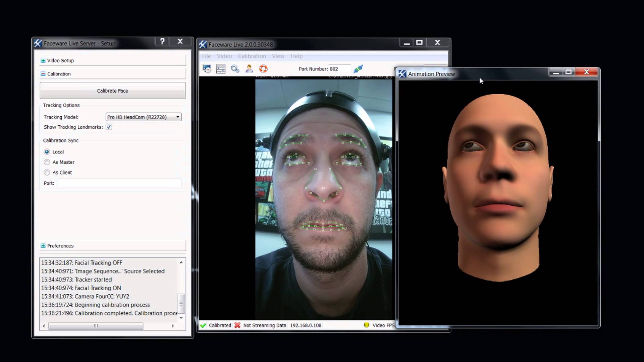The height and width of the screenshot is (362, 644).
Task: Select As Master calibration sync option
Action: pyautogui.click(x=47, y=162)
